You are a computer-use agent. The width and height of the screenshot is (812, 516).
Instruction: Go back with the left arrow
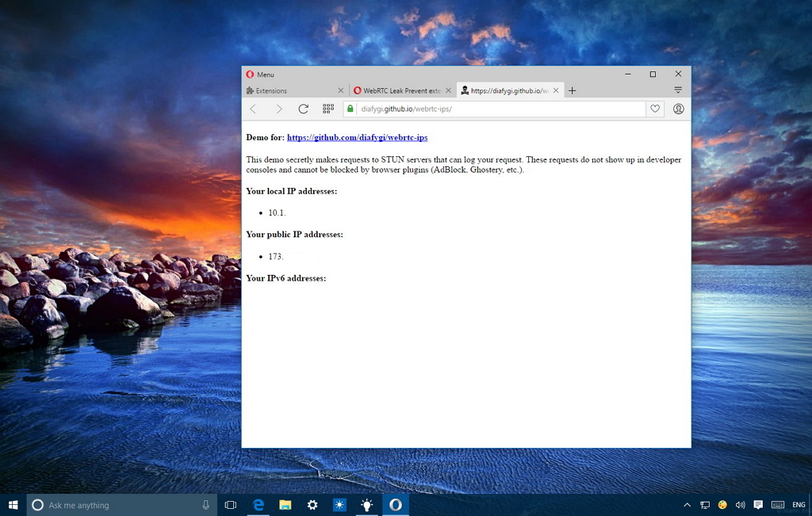click(253, 109)
